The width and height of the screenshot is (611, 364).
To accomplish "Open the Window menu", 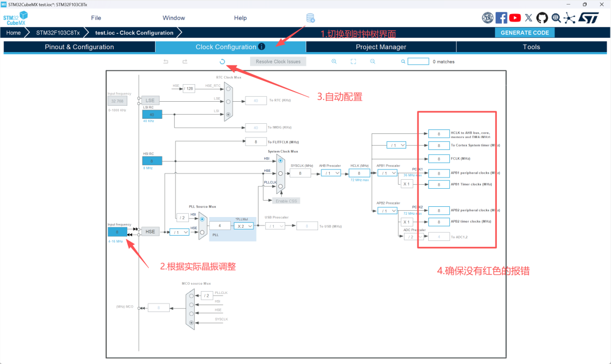I will (174, 18).
